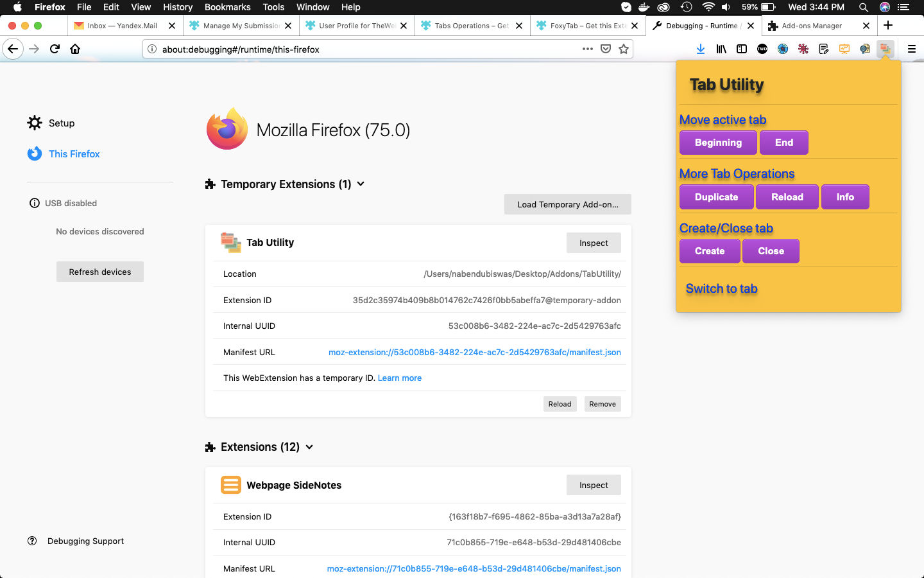
Task: Remove the Tab Utility temporary extension
Action: pos(603,404)
